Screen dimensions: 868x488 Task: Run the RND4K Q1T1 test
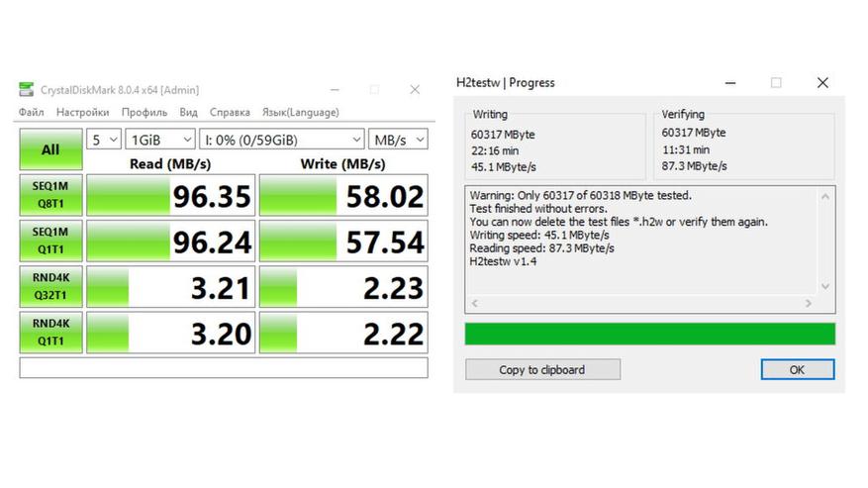point(50,333)
